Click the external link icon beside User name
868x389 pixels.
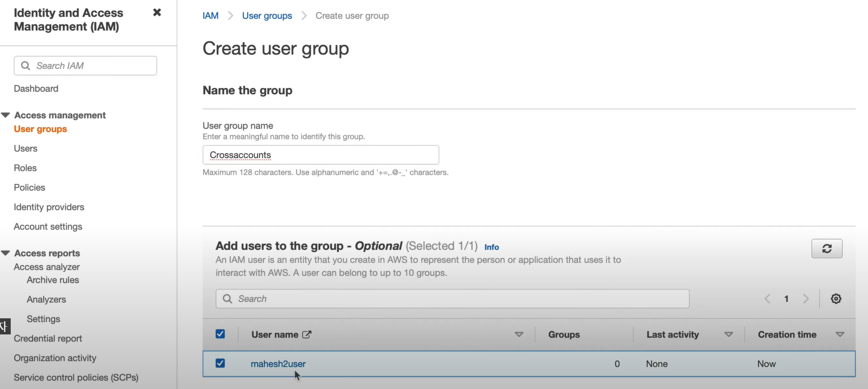coord(307,334)
